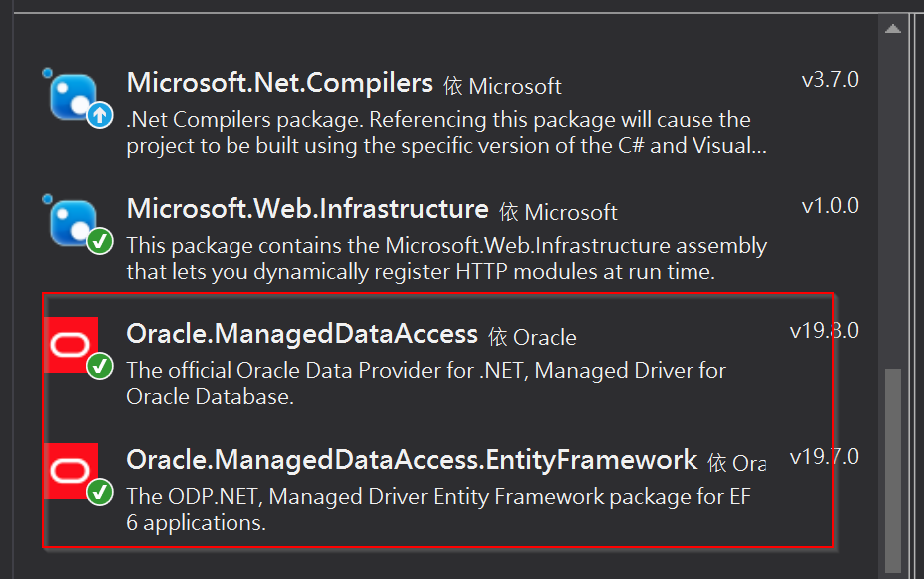Click the Microsoft.Net.Compilers package icon
The image size is (924, 579).
click(x=73, y=97)
